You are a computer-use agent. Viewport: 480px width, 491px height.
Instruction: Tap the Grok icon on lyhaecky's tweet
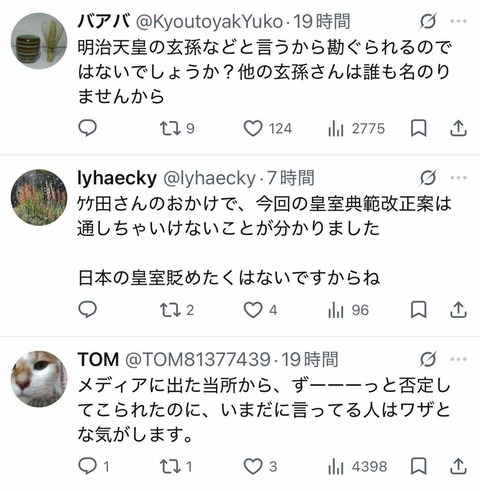tap(428, 177)
